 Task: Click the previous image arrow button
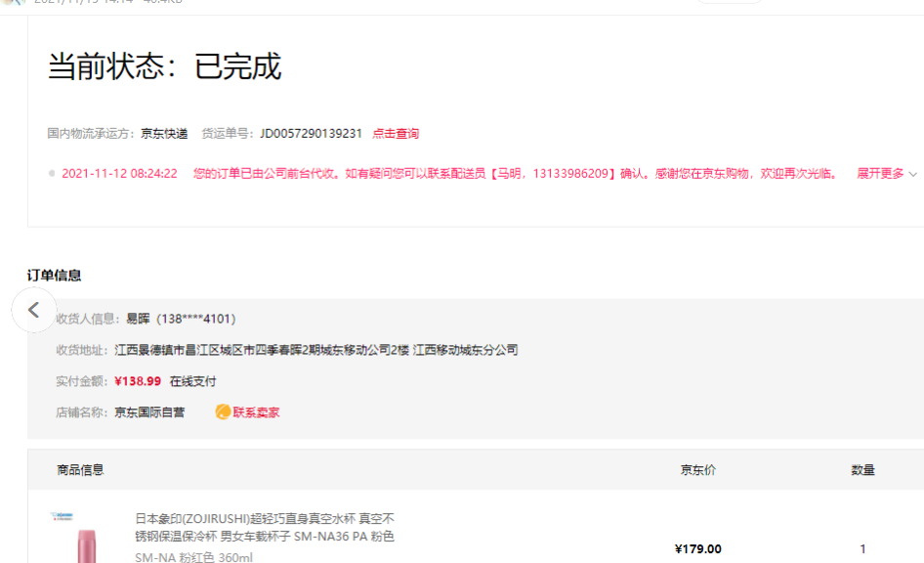pyautogui.click(x=33, y=310)
